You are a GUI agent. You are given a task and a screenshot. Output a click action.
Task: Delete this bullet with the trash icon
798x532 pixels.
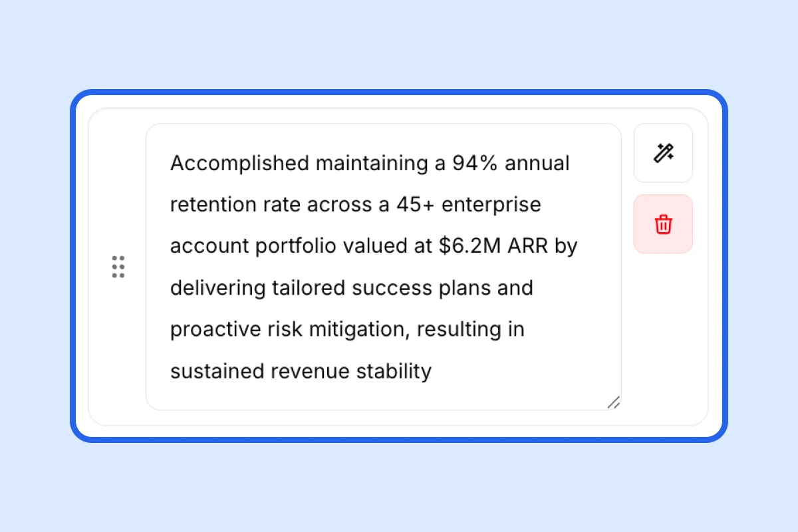pyautogui.click(x=663, y=224)
